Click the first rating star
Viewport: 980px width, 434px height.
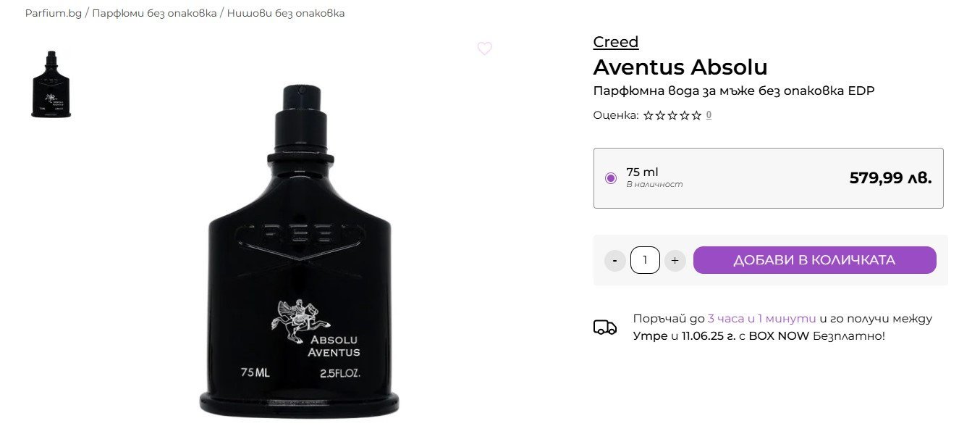coord(649,115)
